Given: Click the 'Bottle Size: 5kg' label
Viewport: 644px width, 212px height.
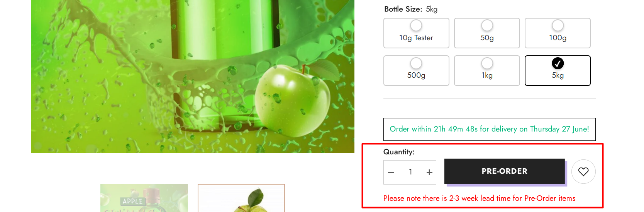Looking at the screenshot, I should click(411, 9).
